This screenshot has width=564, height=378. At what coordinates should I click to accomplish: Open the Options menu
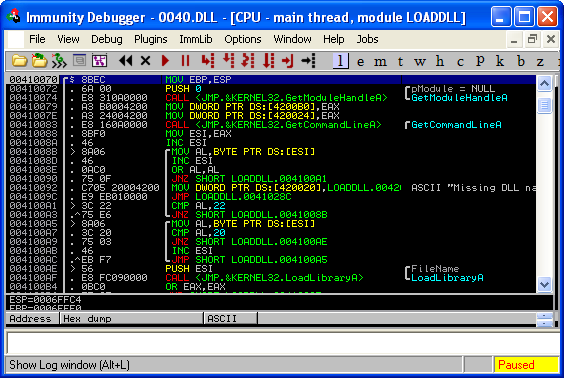[x=243, y=39]
